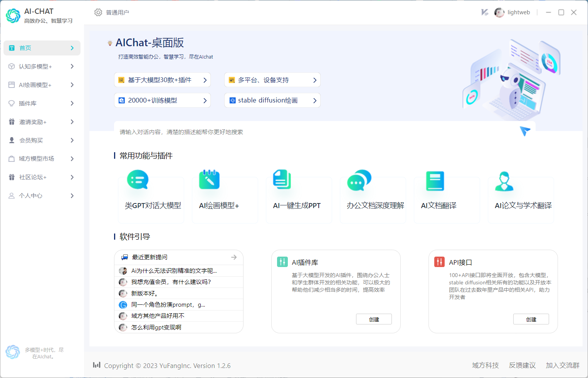
Task: Open the lightweb user avatar
Action: 499,12
